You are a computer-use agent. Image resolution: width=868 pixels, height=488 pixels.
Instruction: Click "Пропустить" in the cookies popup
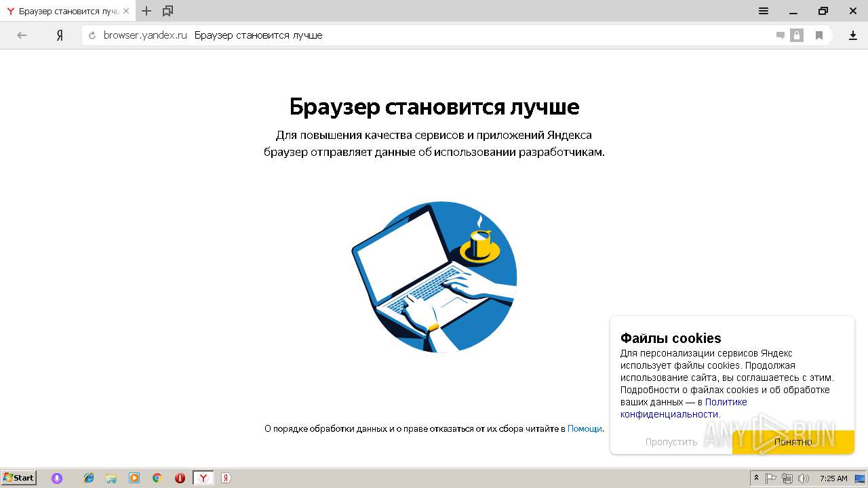point(671,442)
